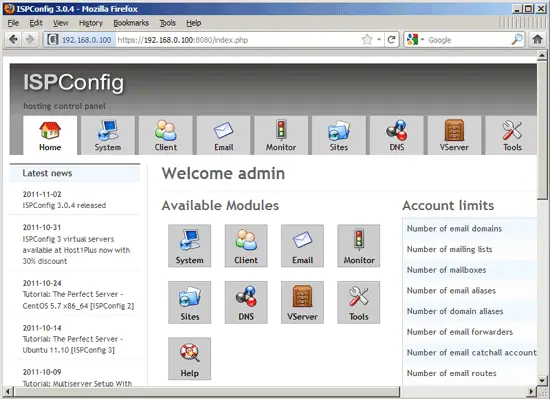
Task: Click the vertical scrollbar thumb
Action: coord(542,130)
